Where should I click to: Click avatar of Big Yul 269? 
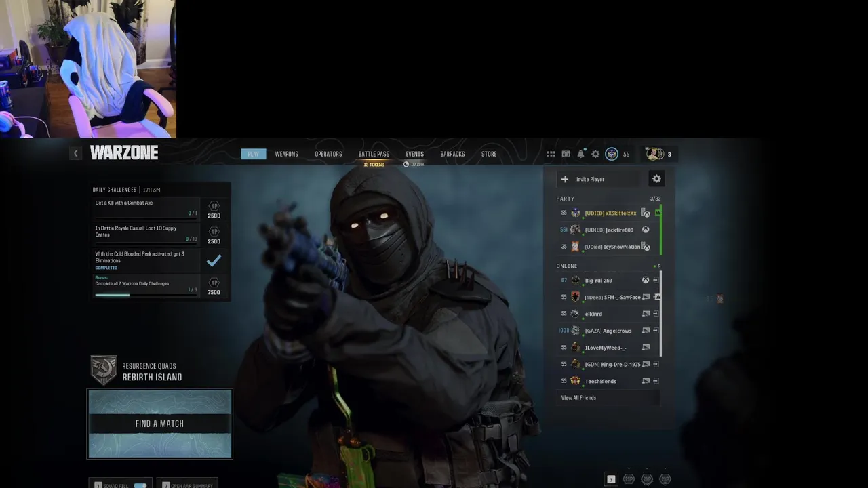[x=576, y=280]
